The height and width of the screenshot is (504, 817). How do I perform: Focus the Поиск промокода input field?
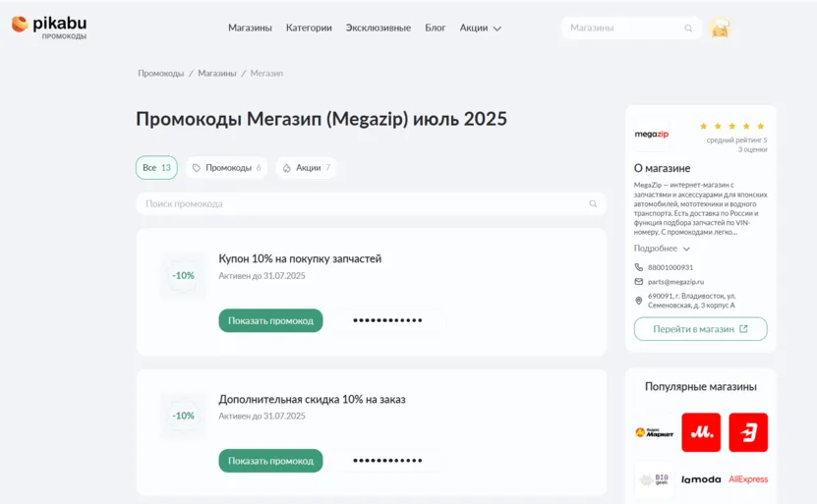click(371, 203)
